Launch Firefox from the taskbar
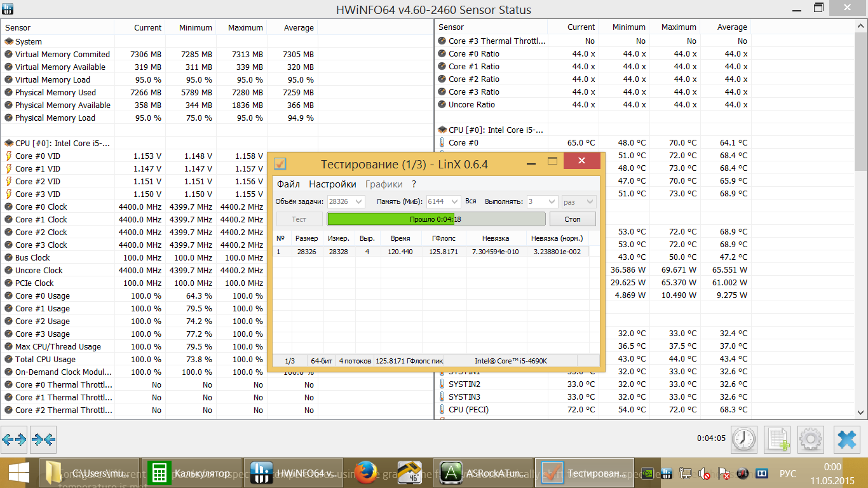868x488 pixels. (365, 473)
